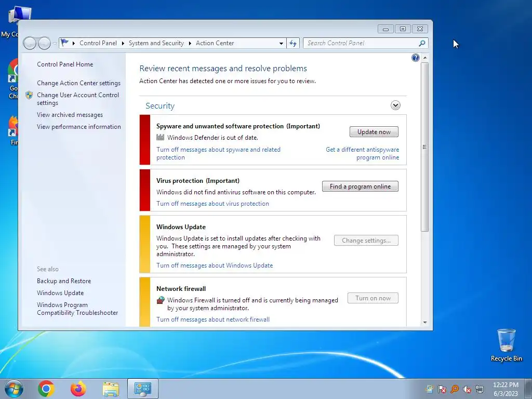532x399 pixels.
Task: Launch Firefox from the taskbar
Action: [78, 389]
